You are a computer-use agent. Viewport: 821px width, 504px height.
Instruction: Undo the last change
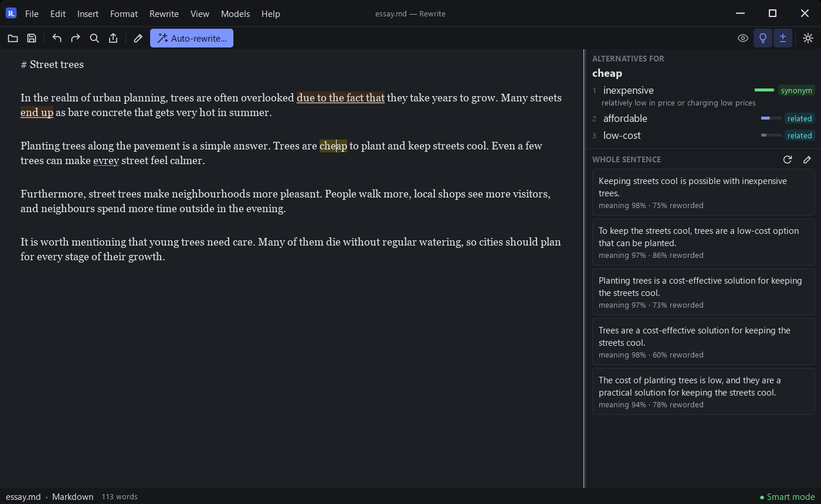[57, 39]
